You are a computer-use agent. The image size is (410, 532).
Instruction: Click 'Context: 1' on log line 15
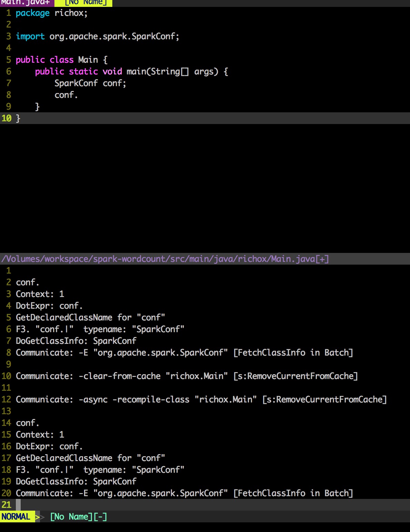point(40,435)
